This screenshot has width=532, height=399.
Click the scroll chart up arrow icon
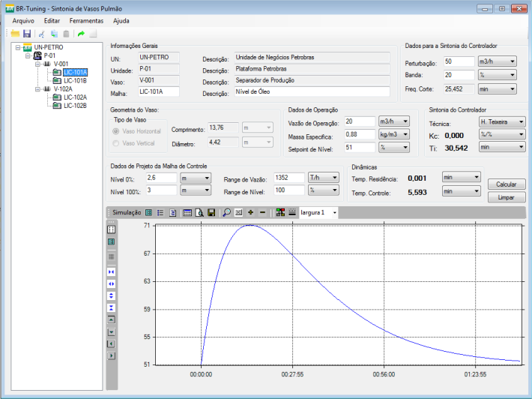tap(112, 319)
